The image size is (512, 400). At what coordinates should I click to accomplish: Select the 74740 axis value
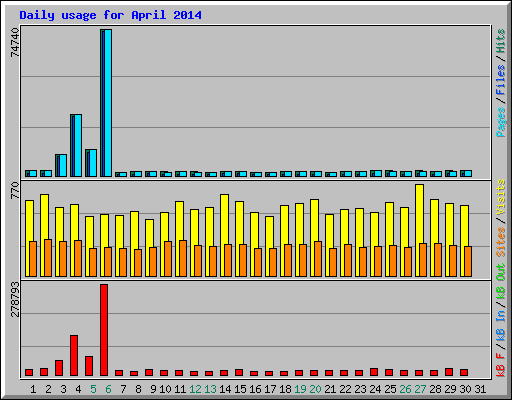(x=15, y=43)
